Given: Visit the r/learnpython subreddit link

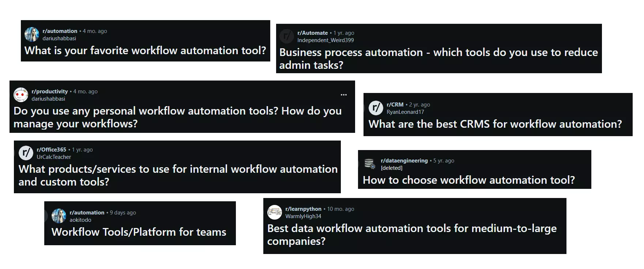Looking at the screenshot, I should 304,209.
